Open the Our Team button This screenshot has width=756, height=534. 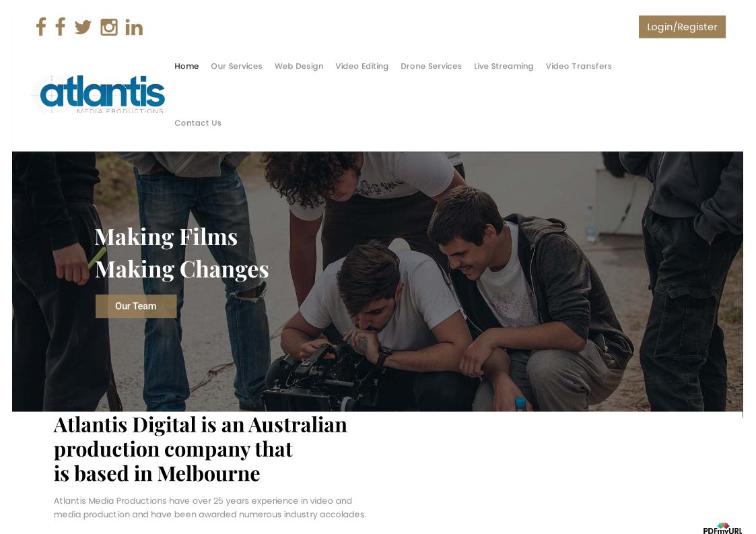pos(136,306)
